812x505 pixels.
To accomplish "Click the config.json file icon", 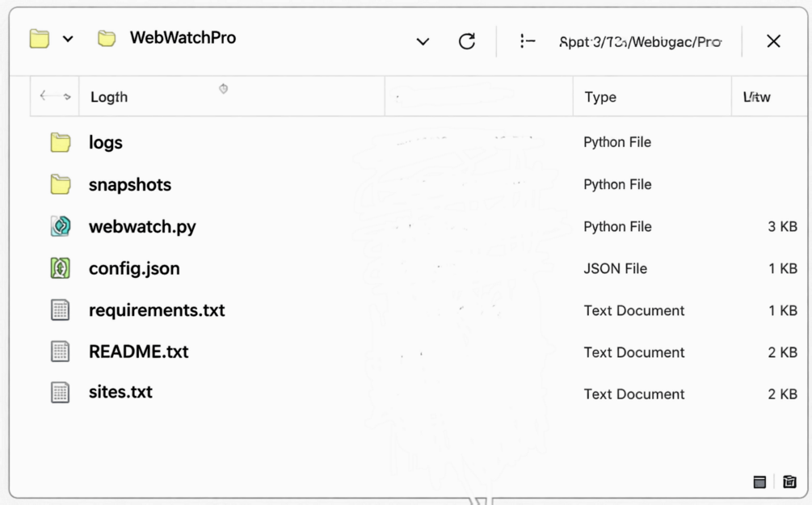I will (x=61, y=268).
